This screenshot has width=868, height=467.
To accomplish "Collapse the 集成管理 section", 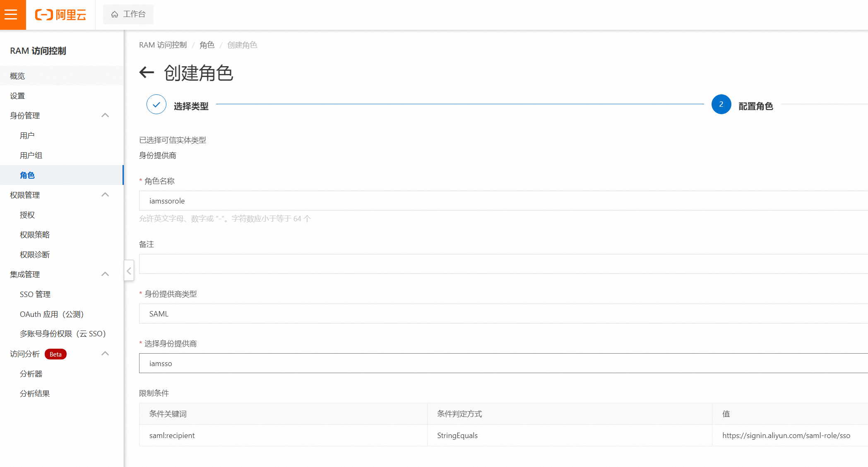I will click(x=105, y=274).
